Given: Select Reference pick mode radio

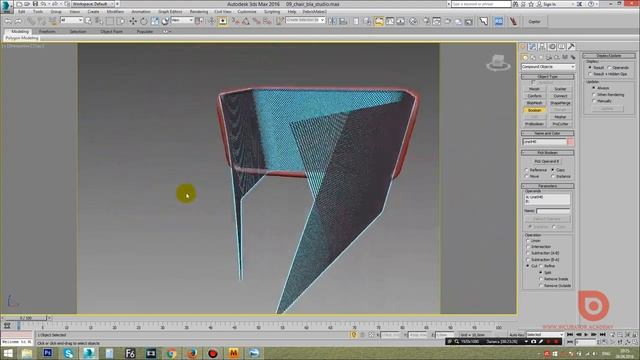Looking at the screenshot, I should pyautogui.click(x=527, y=170).
